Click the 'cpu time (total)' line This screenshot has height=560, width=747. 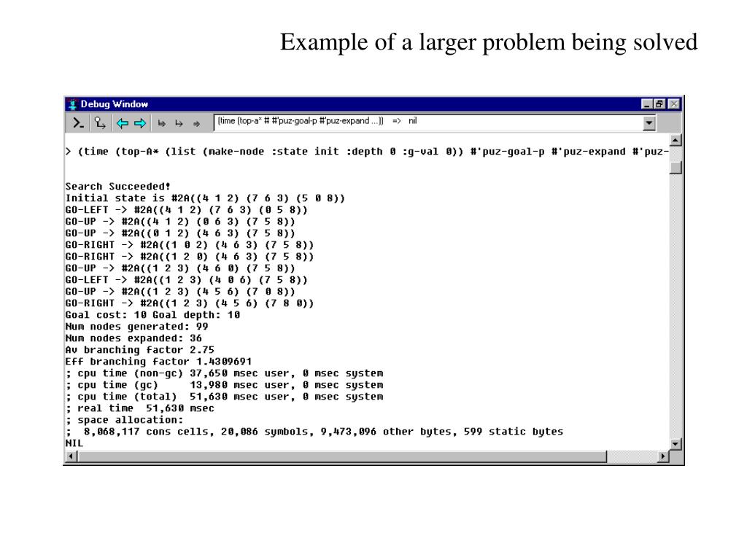225,396
